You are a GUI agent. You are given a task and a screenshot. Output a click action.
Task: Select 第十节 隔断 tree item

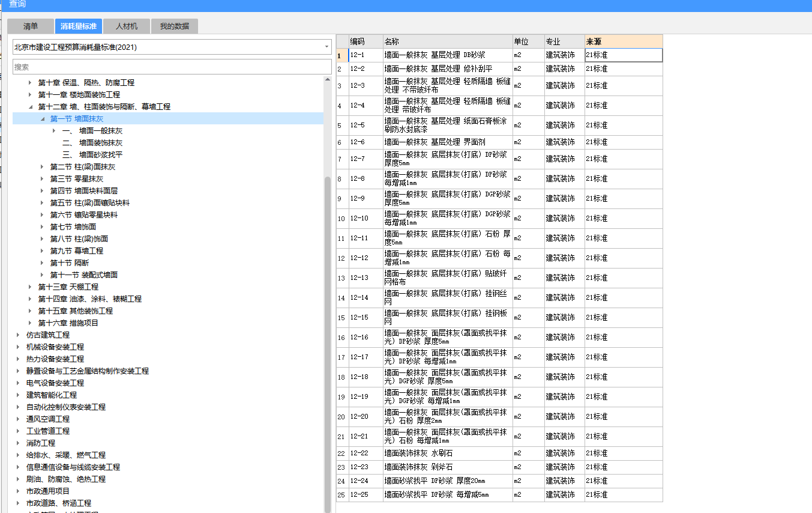(x=70, y=263)
